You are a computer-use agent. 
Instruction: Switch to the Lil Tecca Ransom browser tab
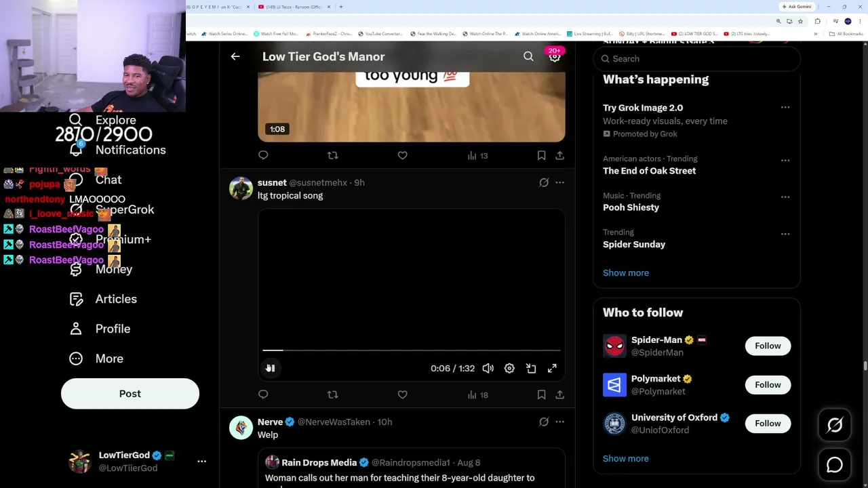294,7
